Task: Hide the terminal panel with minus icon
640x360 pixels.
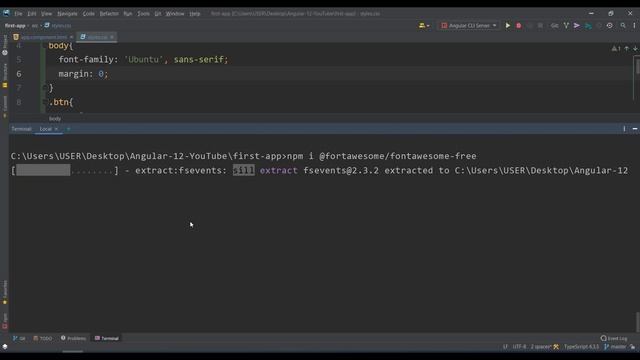Action: [x=635, y=129]
